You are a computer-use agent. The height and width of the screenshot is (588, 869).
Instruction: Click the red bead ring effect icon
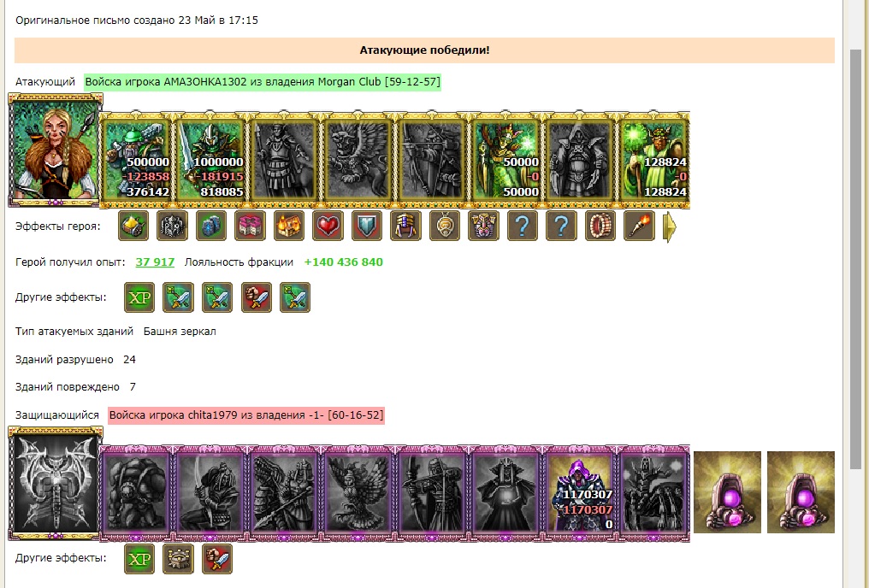(600, 226)
